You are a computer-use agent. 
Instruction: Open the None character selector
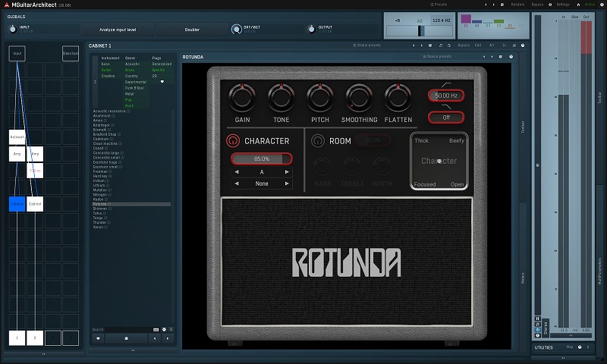pyautogui.click(x=262, y=184)
